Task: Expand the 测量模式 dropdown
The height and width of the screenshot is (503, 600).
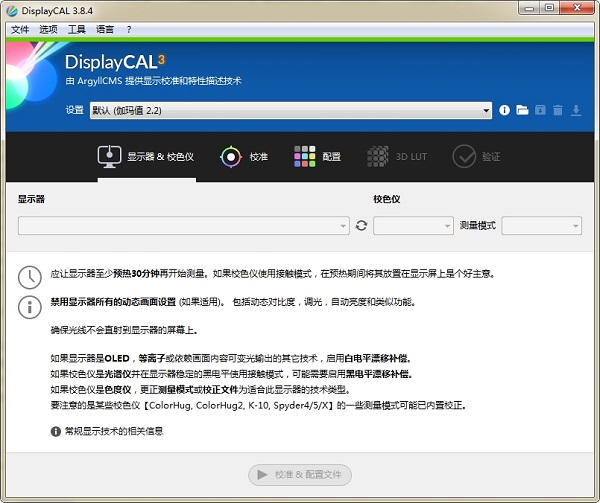Action: 541,226
